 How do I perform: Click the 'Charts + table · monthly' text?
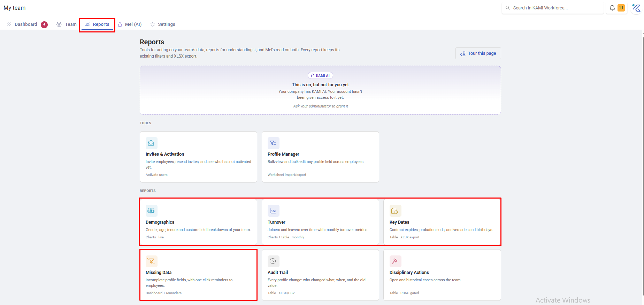pyautogui.click(x=286, y=237)
